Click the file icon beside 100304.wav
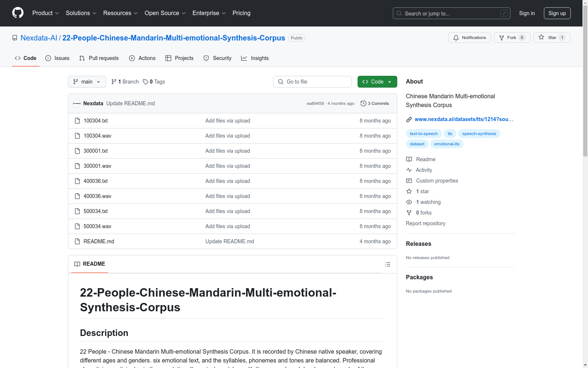 [77, 136]
